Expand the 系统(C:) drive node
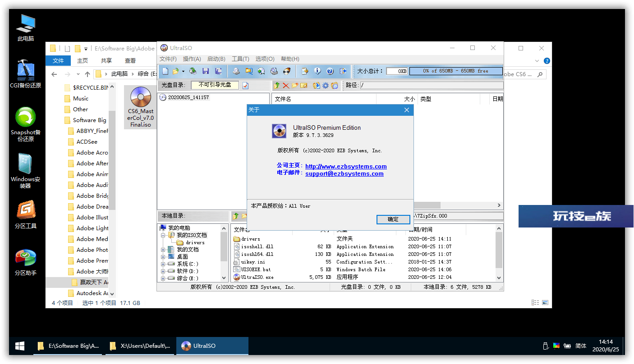This screenshot has height=364, width=634. (x=163, y=264)
